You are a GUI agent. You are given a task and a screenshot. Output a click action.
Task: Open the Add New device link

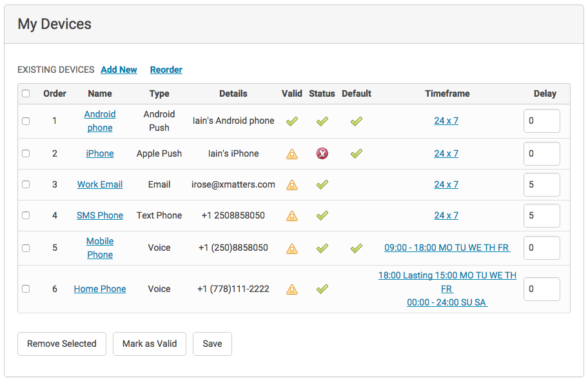click(119, 70)
